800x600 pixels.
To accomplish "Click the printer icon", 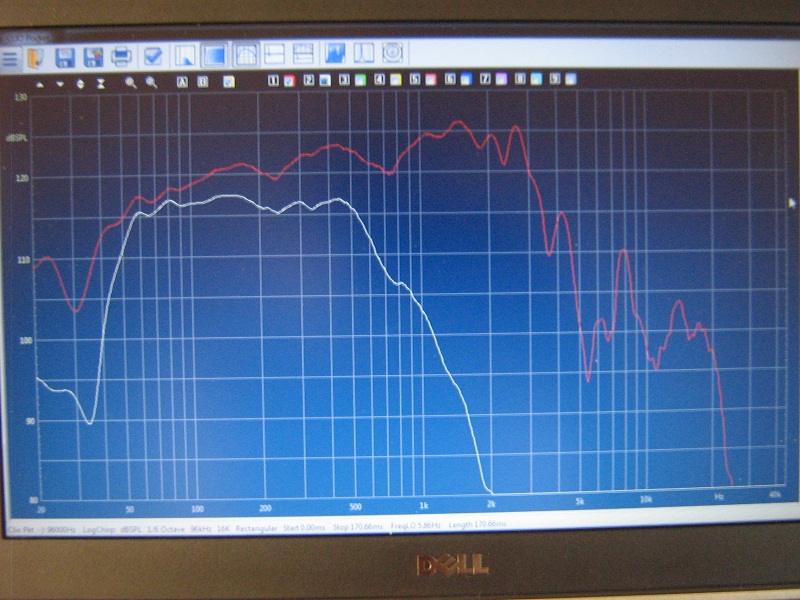I will (x=121, y=56).
